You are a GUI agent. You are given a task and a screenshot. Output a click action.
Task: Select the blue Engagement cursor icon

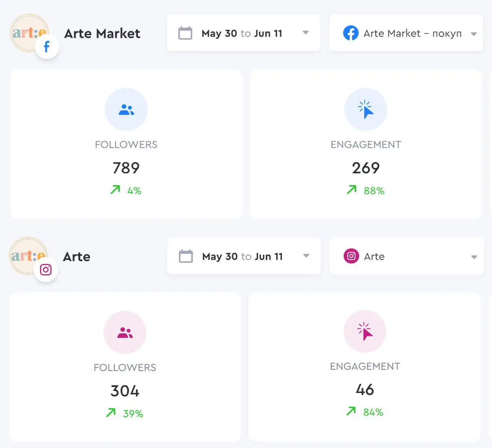click(x=366, y=109)
